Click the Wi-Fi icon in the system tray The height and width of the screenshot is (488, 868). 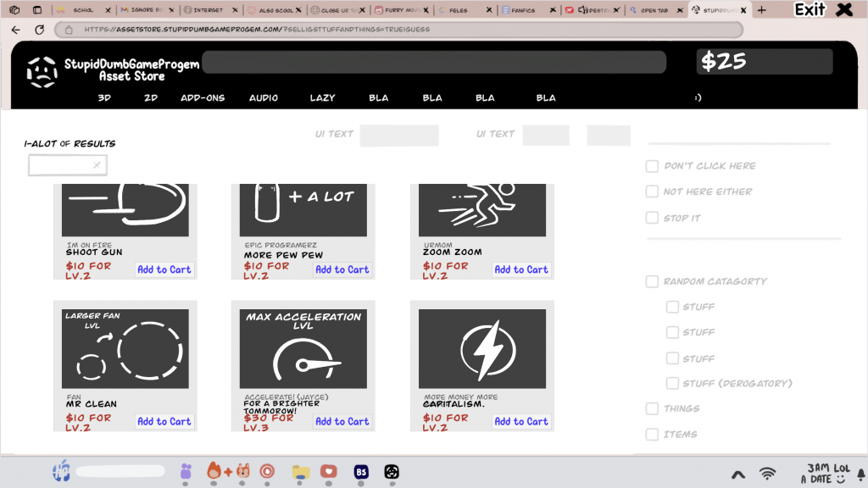(x=767, y=474)
